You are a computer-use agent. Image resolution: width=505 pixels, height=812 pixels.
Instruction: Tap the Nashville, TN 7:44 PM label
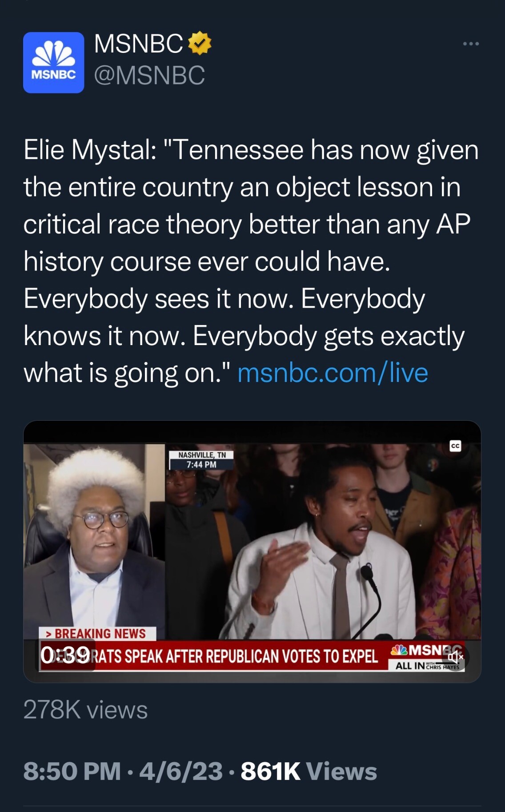(201, 460)
